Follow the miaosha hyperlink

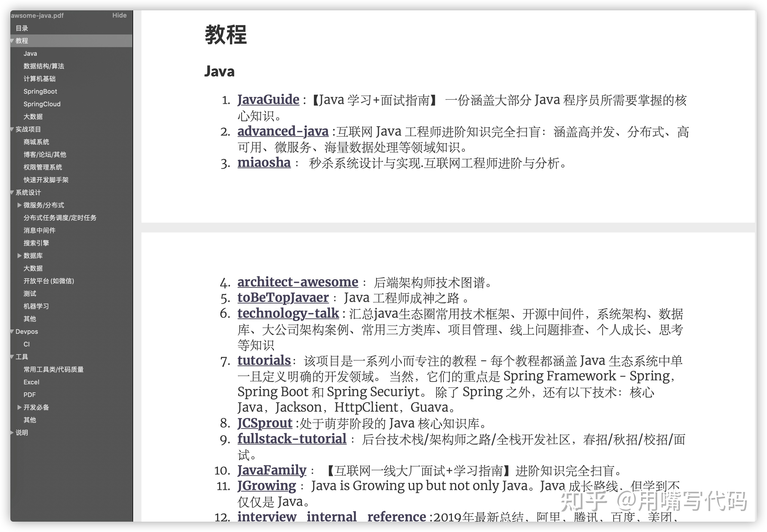264,163
